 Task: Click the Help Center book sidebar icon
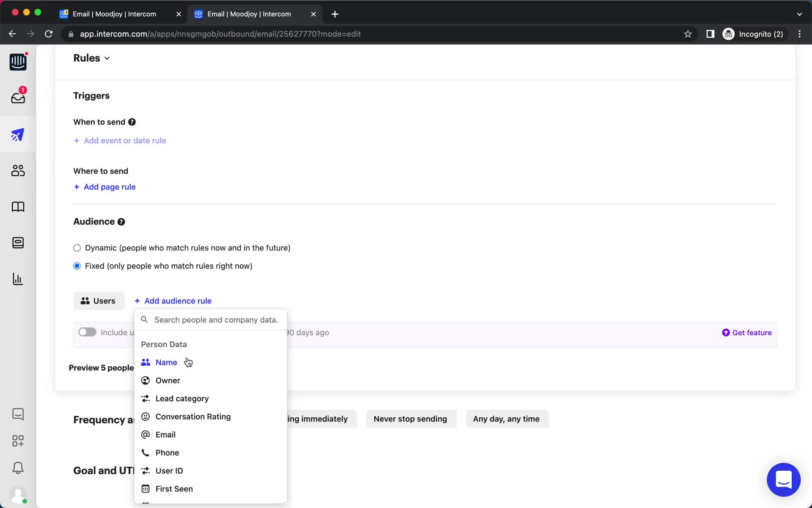click(x=18, y=207)
